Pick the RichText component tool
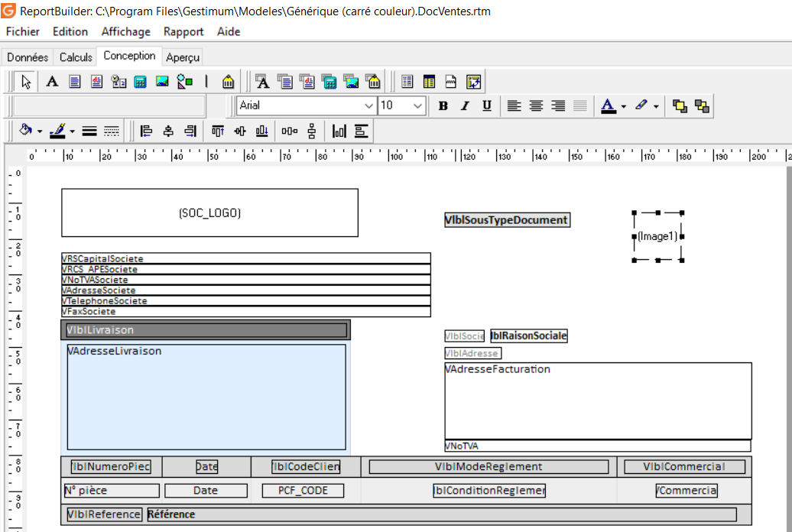This screenshot has width=792, height=532. 96,81
